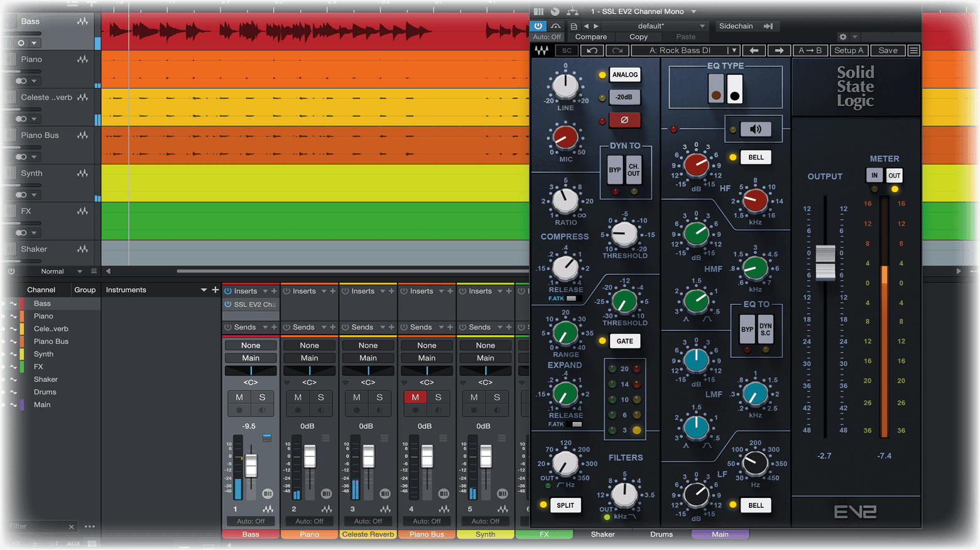Click the Setup A button
The width and height of the screenshot is (980, 550).
point(849,50)
